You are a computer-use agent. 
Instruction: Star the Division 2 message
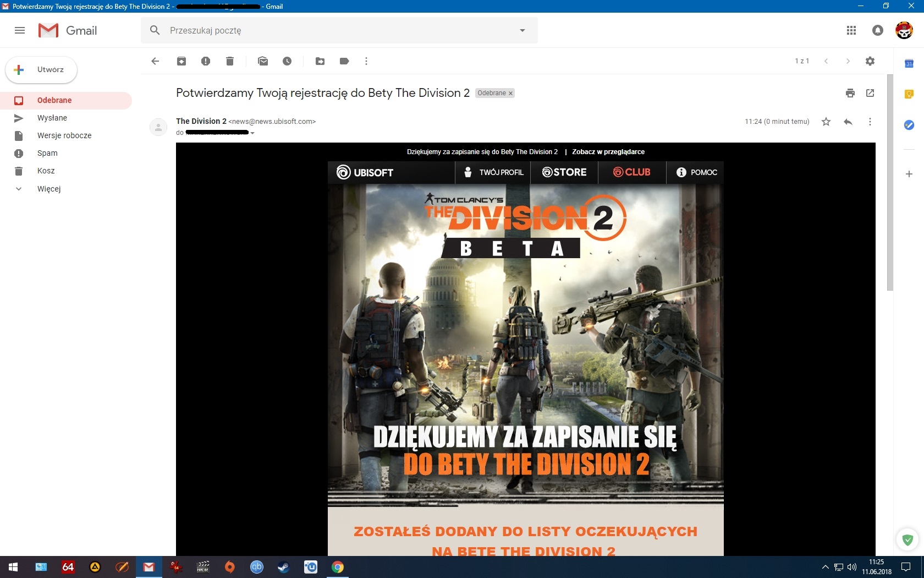pyautogui.click(x=826, y=122)
